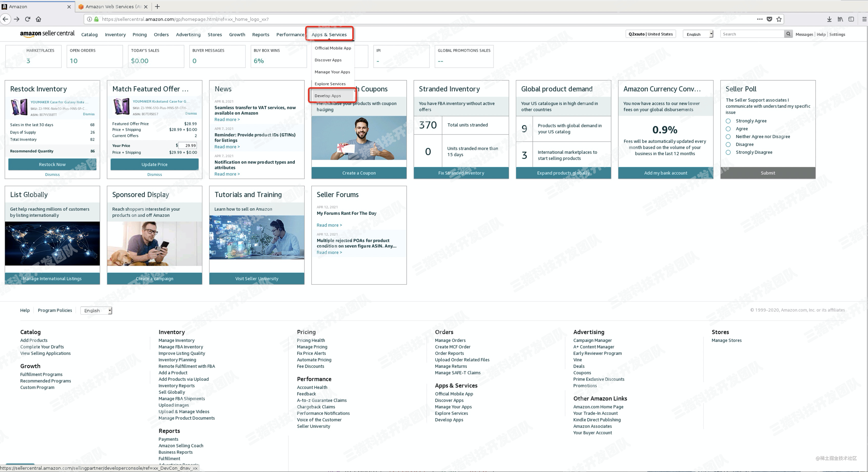Click Develop Apps in the menu
The height and width of the screenshot is (472, 868).
327,95
